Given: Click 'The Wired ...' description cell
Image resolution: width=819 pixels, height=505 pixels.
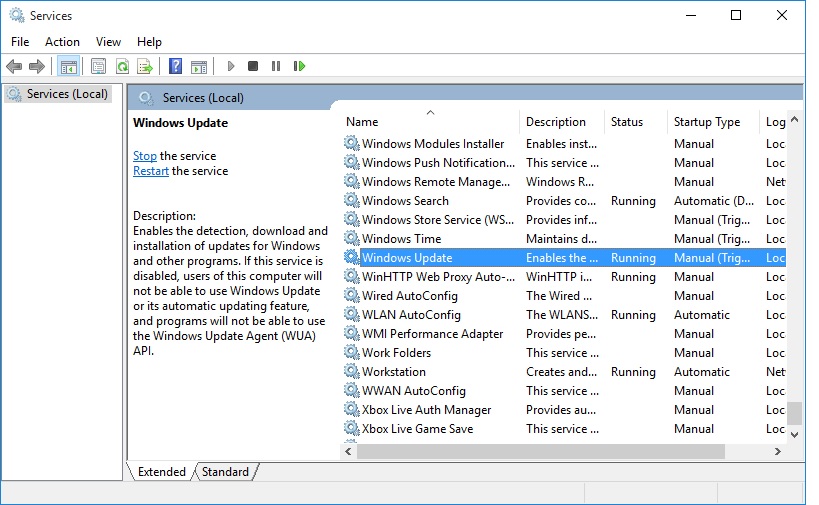Looking at the screenshot, I should (558, 295).
